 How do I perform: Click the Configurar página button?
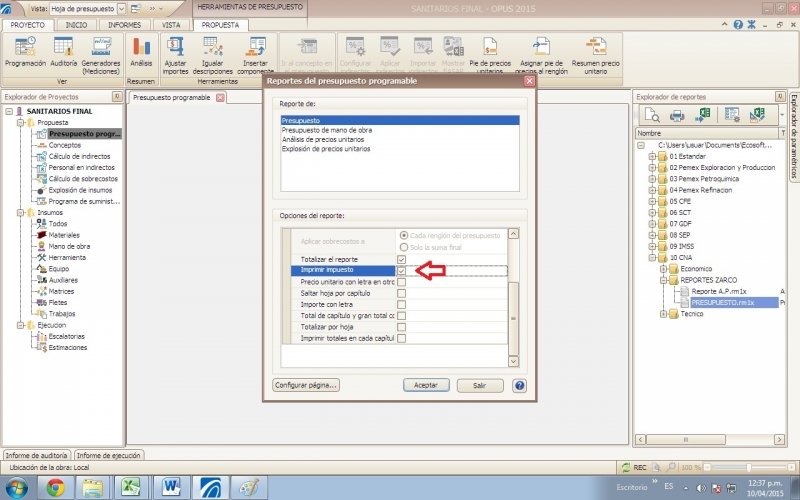tap(306, 385)
